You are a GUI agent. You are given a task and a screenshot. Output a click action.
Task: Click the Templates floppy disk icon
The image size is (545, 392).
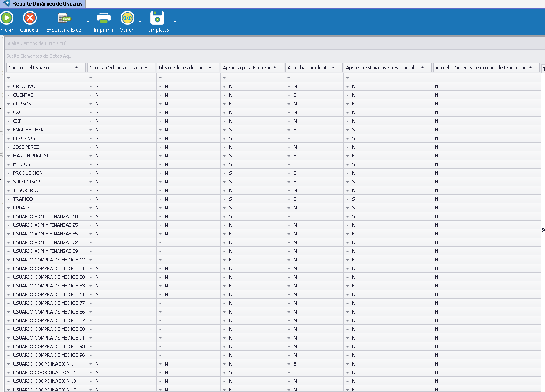pyautogui.click(x=157, y=18)
